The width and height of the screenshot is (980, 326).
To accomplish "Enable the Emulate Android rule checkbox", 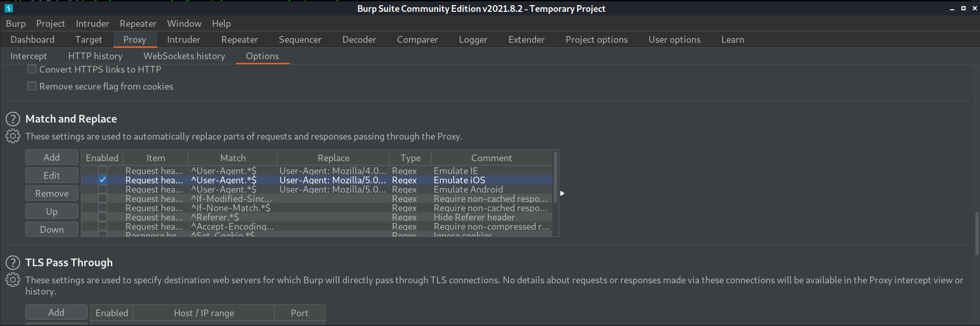I will pos(103,189).
